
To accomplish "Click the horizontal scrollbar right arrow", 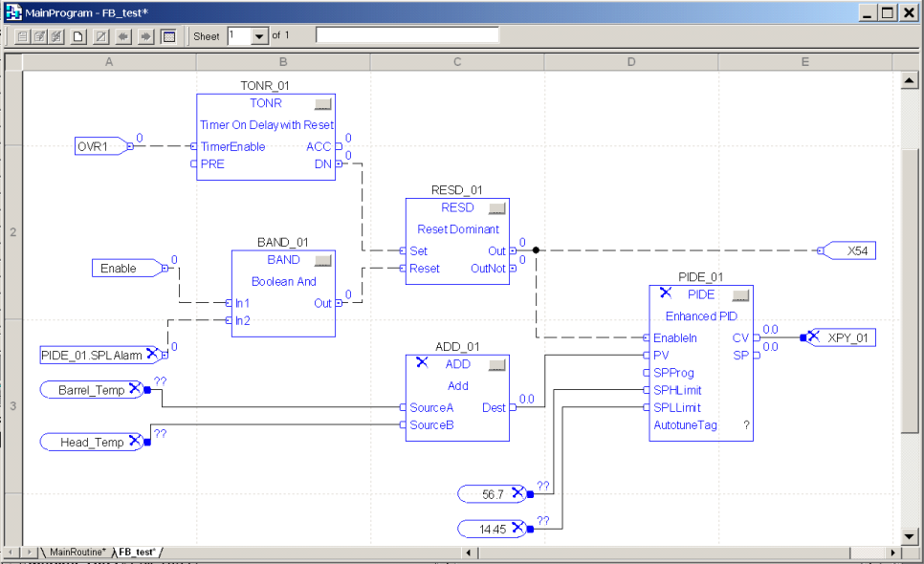I will point(892,553).
